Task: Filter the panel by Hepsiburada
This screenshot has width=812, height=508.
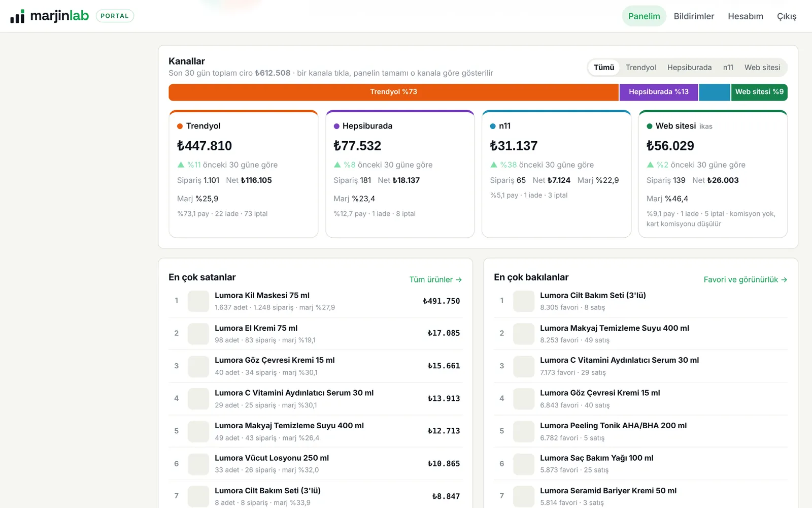Action: click(689, 68)
